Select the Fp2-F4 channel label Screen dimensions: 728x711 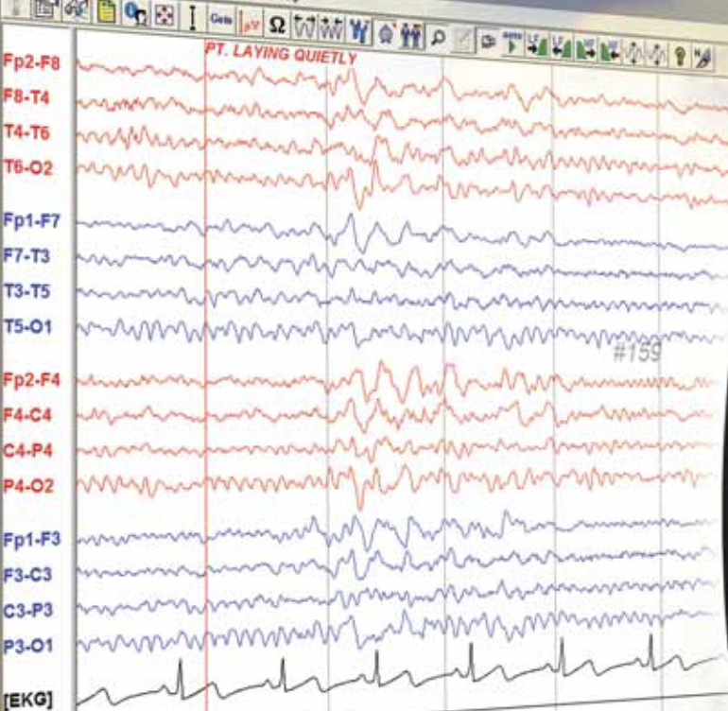coord(31,380)
